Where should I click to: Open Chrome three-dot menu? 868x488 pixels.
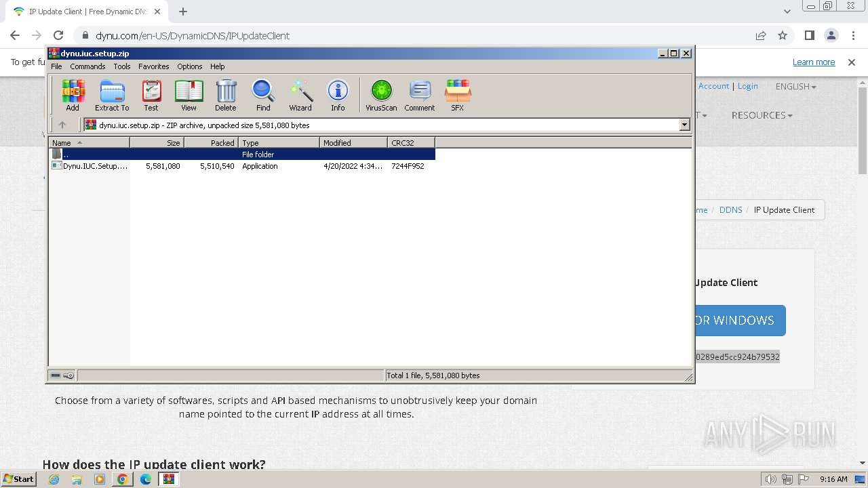852,35
